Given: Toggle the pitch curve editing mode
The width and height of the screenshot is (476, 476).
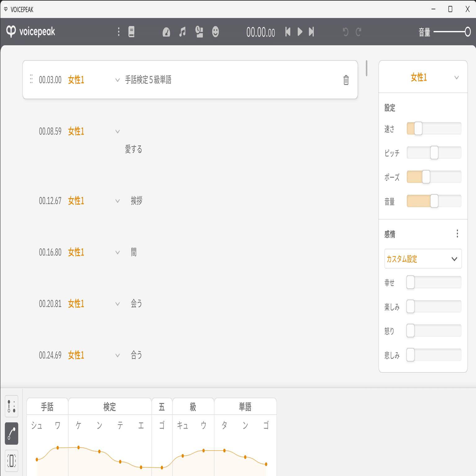Looking at the screenshot, I should tap(11, 433).
